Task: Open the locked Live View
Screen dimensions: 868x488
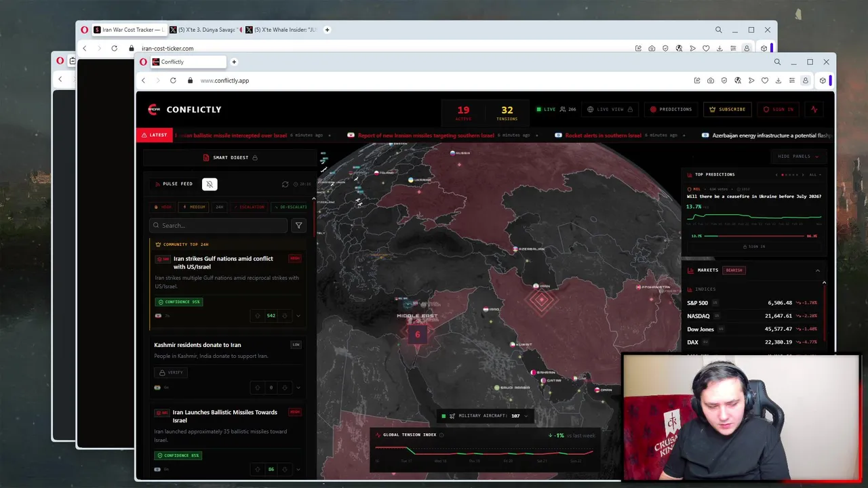Action: pyautogui.click(x=610, y=109)
